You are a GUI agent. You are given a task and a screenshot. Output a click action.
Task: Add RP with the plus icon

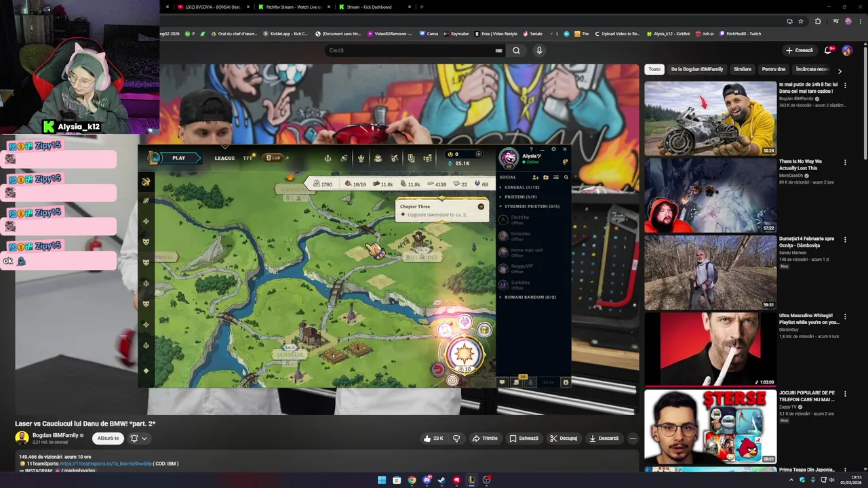(x=478, y=154)
